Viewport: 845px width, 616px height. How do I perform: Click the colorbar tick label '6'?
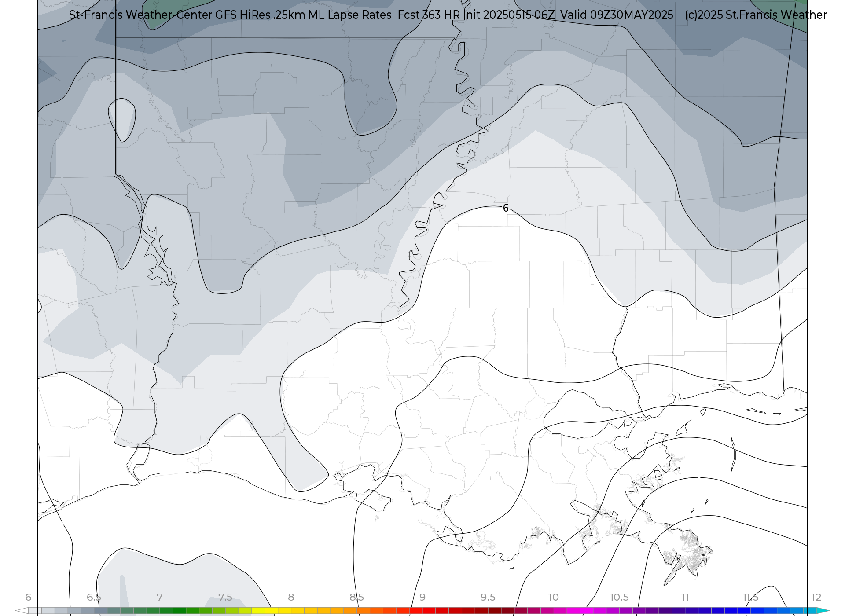click(28, 597)
